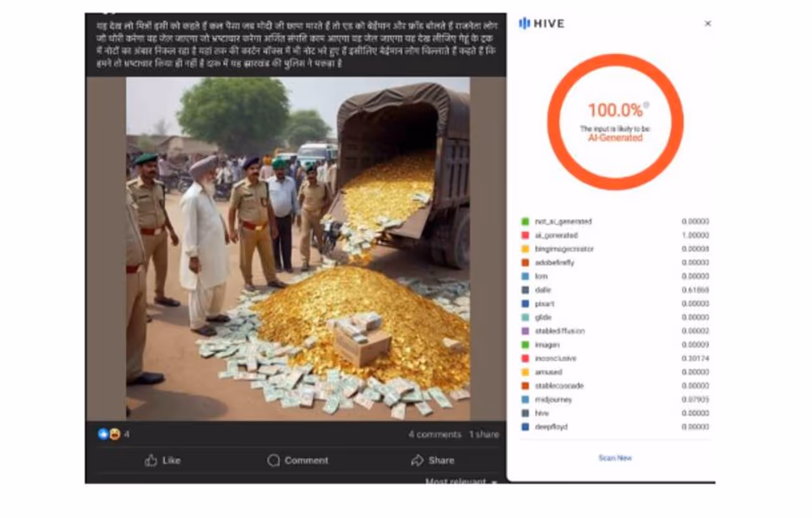Click the Share arrow icon
This screenshot has width=812, height=518.
(417, 460)
